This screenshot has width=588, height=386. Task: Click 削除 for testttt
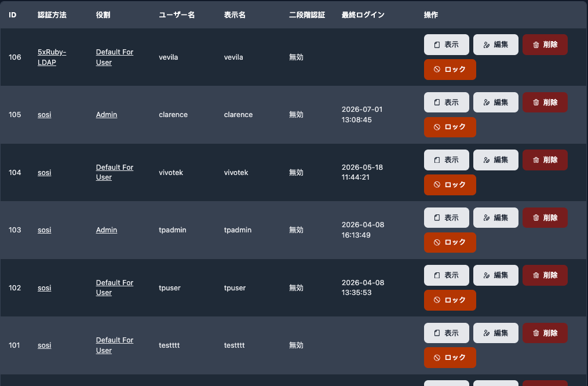pos(545,333)
